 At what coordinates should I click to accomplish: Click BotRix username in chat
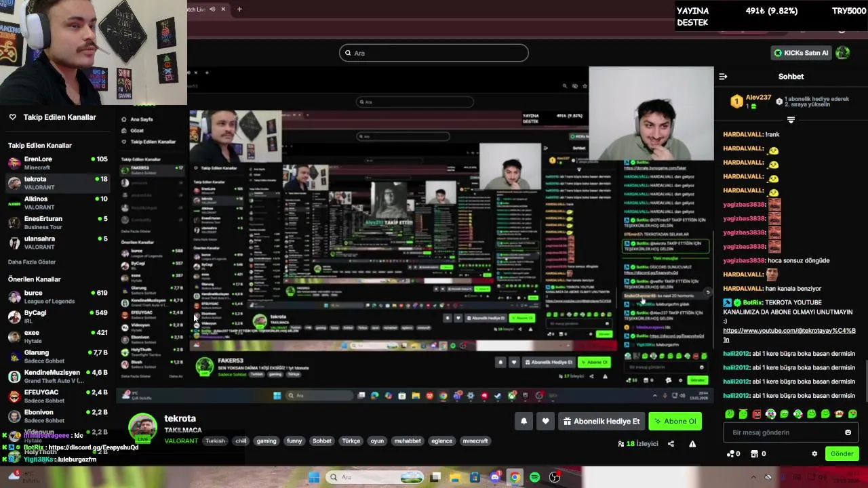tap(753, 302)
